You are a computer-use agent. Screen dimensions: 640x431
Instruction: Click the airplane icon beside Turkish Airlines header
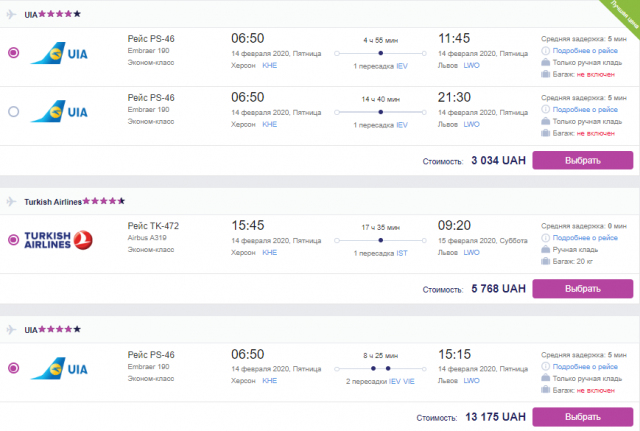coord(11,202)
